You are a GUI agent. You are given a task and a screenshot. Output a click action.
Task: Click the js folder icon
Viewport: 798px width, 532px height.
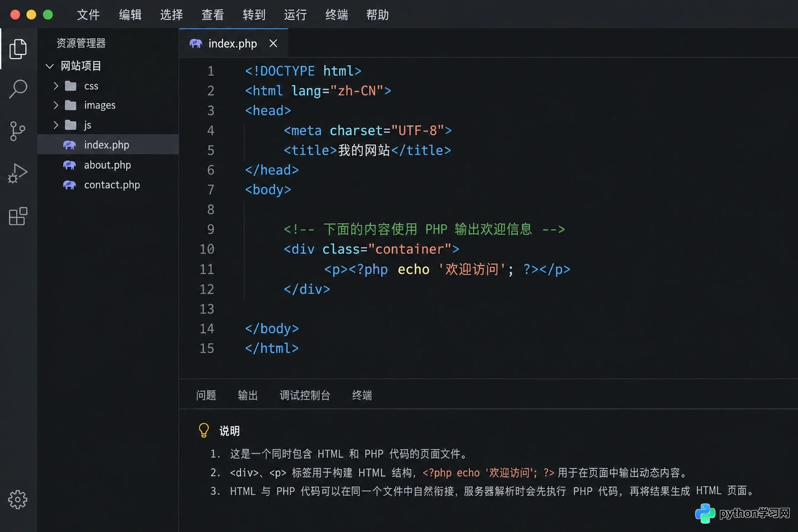70,125
